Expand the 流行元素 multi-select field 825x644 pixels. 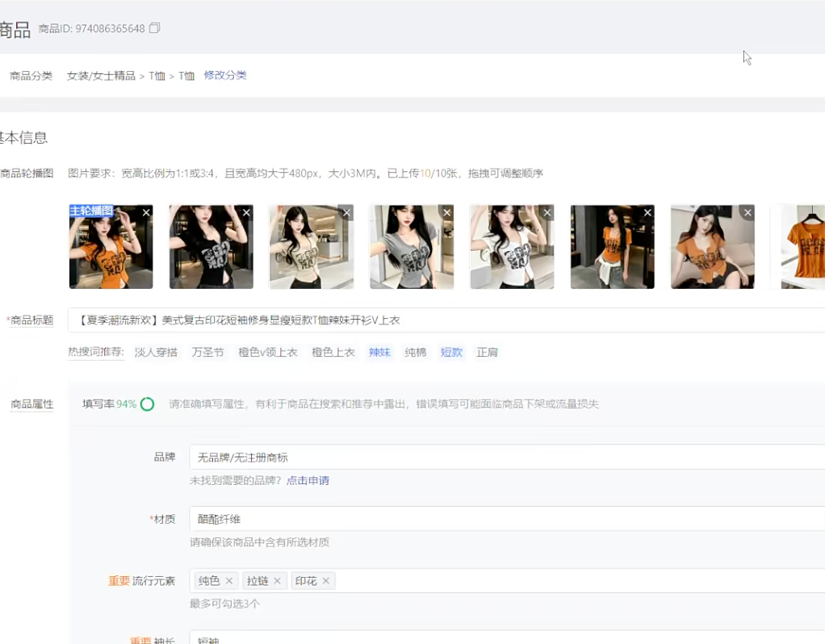point(507,581)
